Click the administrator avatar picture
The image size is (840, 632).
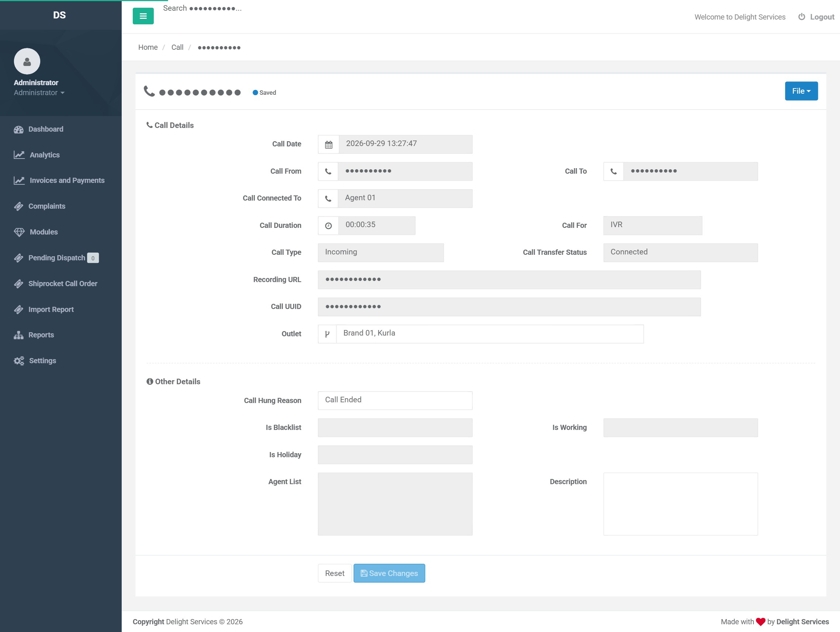[27, 61]
